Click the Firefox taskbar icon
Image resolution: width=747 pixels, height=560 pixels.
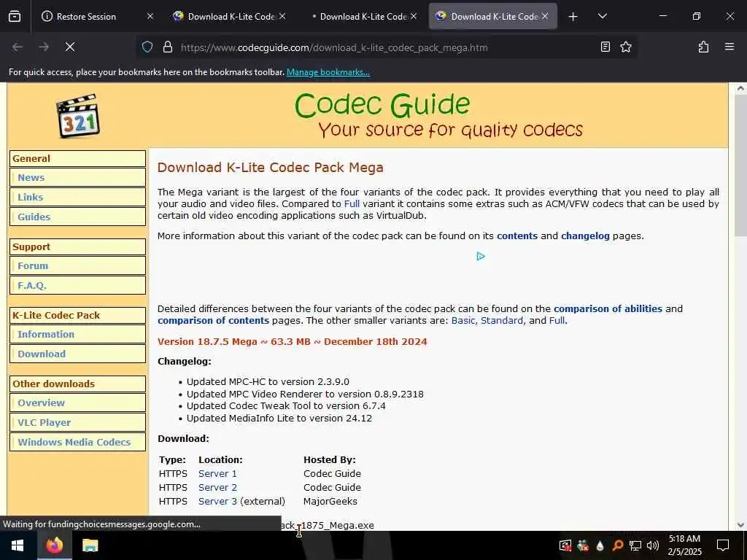point(55,545)
